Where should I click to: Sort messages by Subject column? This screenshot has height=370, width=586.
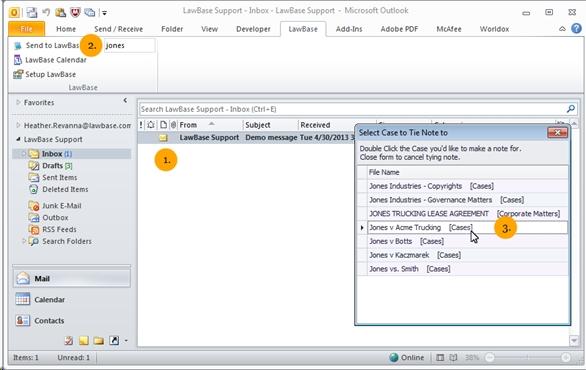pos(271,125)
